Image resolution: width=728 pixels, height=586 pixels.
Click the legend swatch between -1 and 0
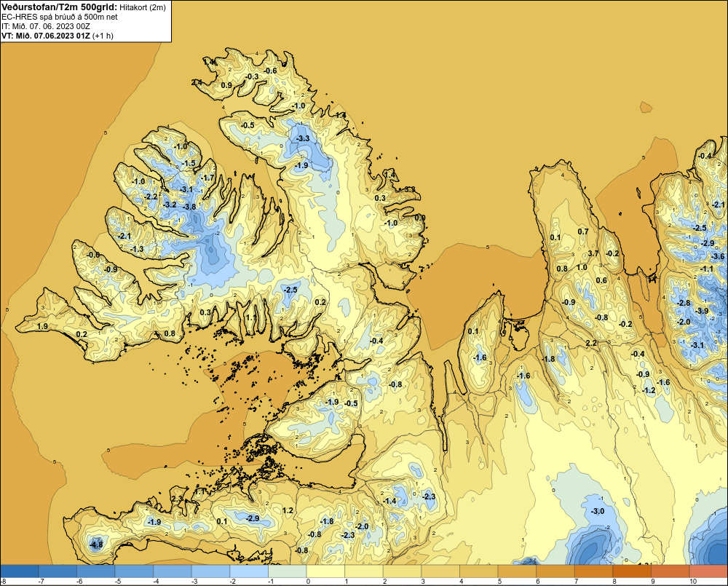click(x=288, y=571)
